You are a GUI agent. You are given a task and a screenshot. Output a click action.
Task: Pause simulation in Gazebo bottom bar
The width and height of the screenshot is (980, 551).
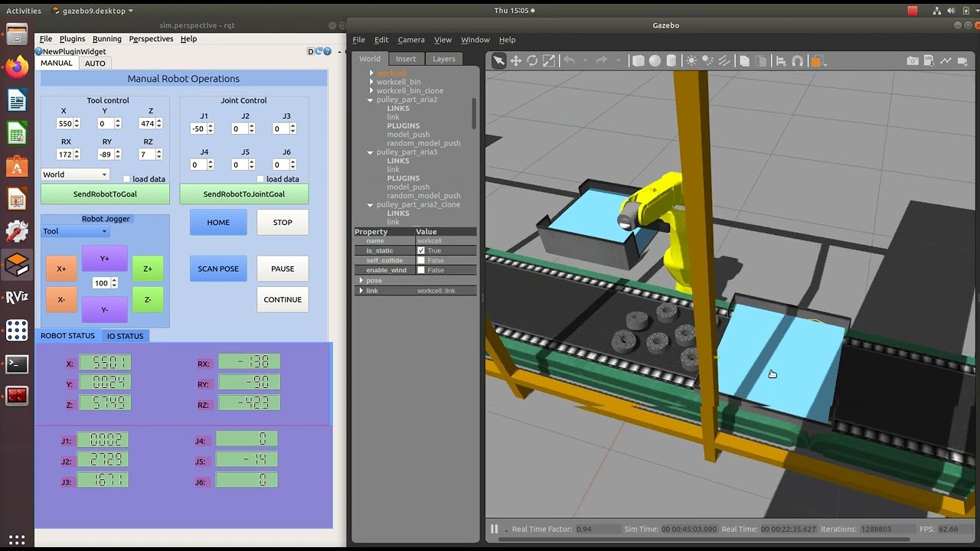tap(495, 529)
